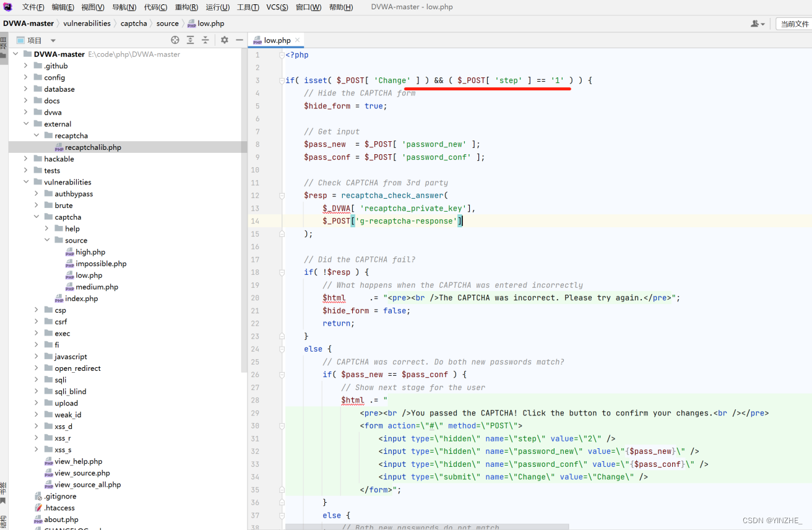Expand the dvwa folder
The width and height of the screenshot is (812, 530).
(26, 112)
